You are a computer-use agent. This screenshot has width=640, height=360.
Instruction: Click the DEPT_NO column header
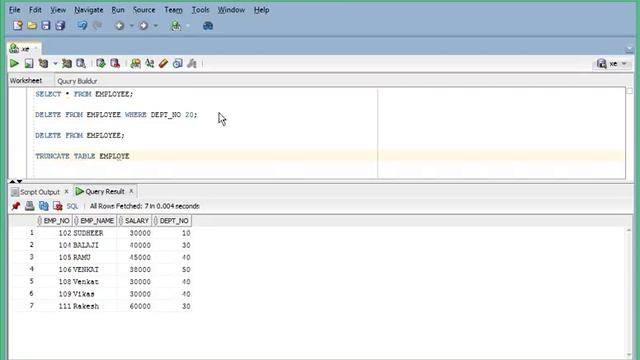171,221
